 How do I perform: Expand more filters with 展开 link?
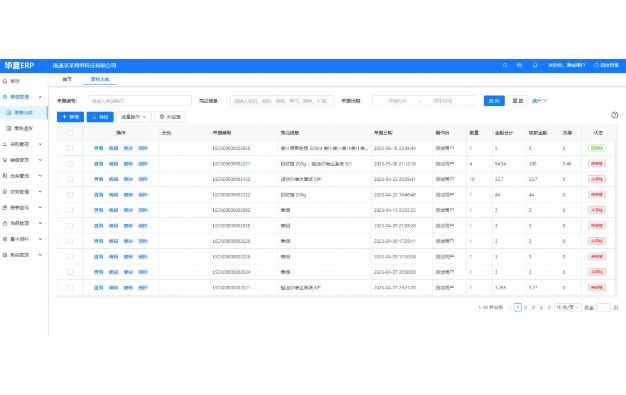pyautogui.click(x=539, y=101)
